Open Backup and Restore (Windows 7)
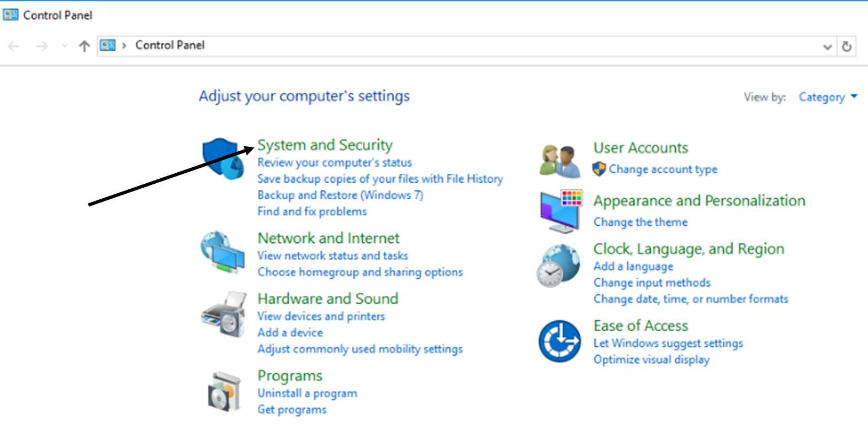This screenshot has height=425, width=868. (x=340, y=195)
